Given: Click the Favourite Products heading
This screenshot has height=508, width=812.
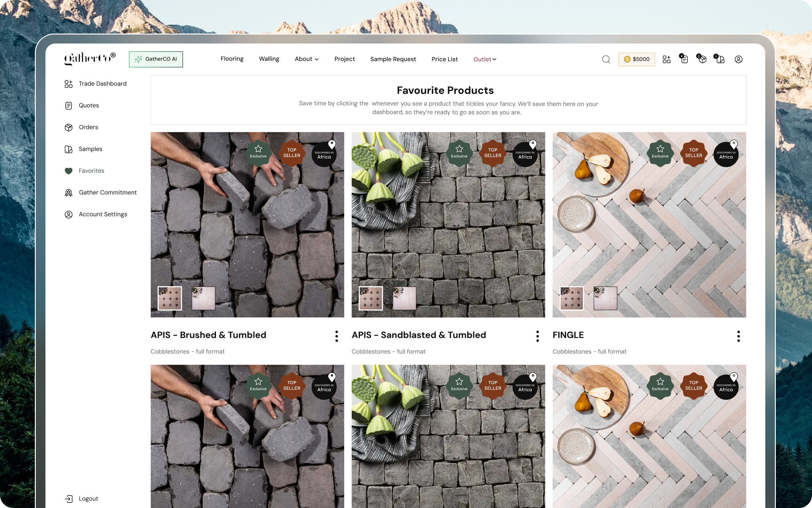Looking at the screenshot, I should point(445,90).
